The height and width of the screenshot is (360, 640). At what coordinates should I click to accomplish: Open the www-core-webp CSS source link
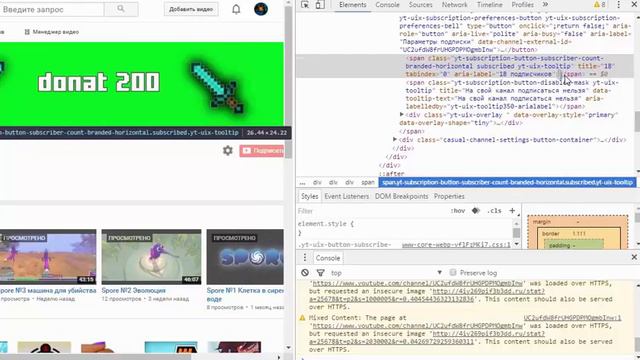coord(456,244)
